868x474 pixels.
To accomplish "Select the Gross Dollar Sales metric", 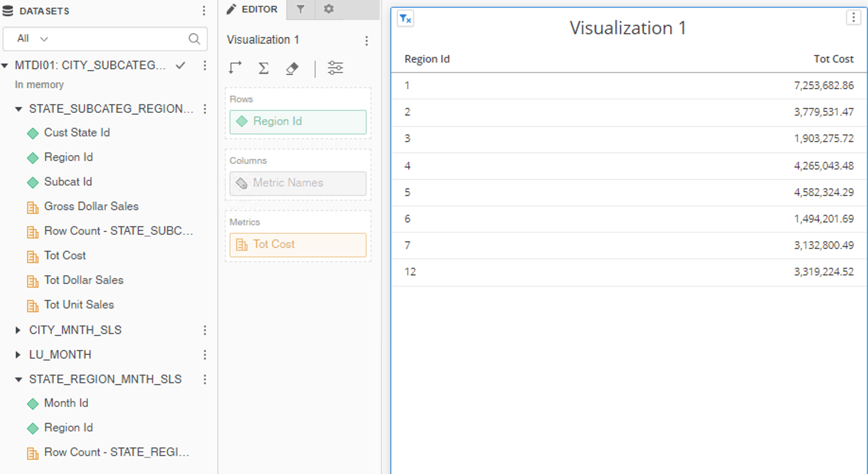I will tap(83, 207).
